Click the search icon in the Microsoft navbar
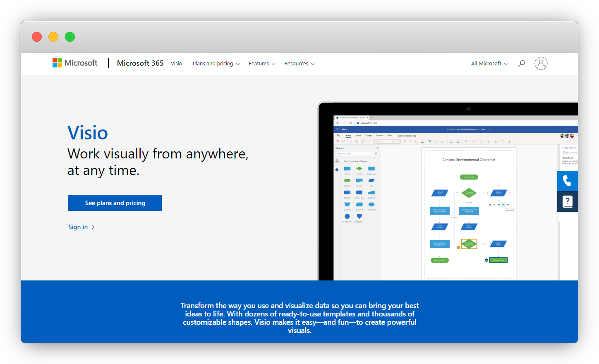599x364 pixels. click(521, 63)
